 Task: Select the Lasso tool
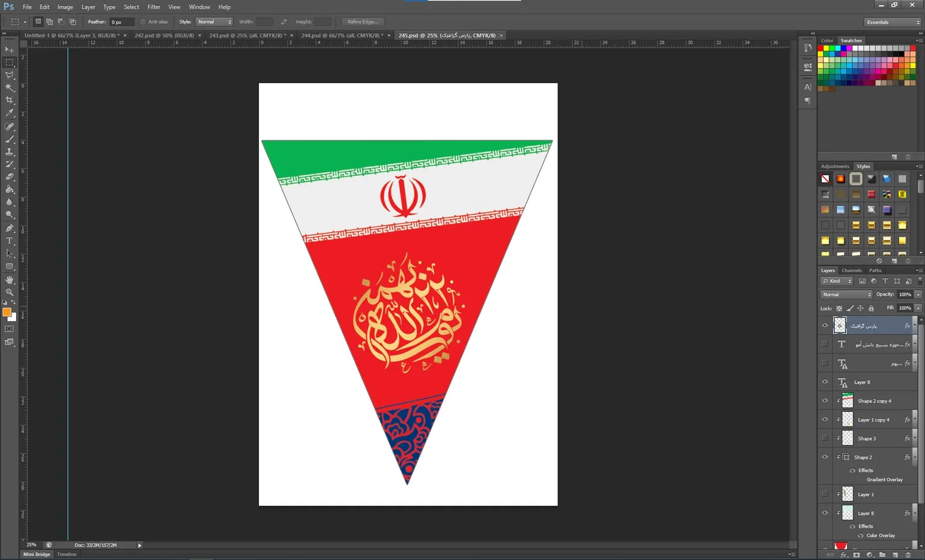(10, 75)
